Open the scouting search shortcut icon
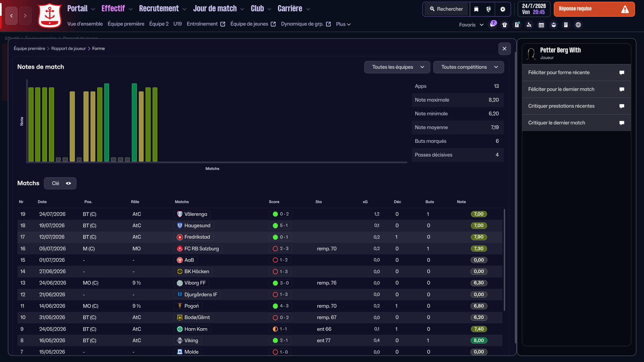The width and height of the screenshot is (644, 362). coord(529,25)
